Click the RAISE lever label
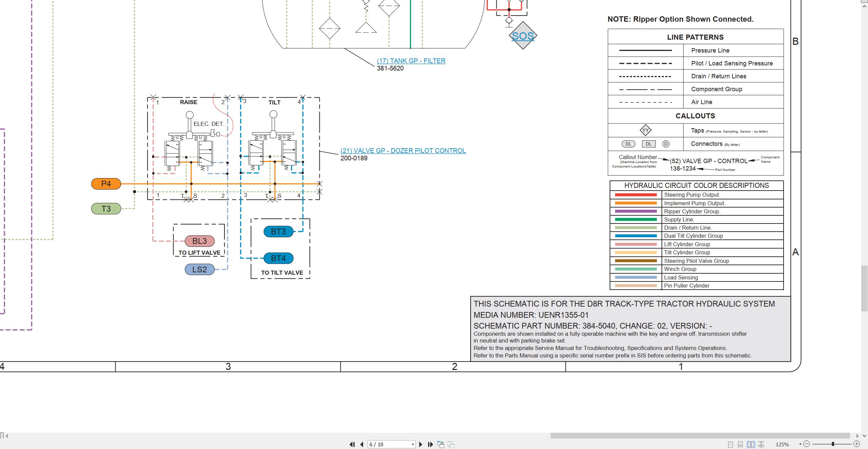The height and width of the screenshot is (449, 868). pyautogui.click(x=189, y=102)
